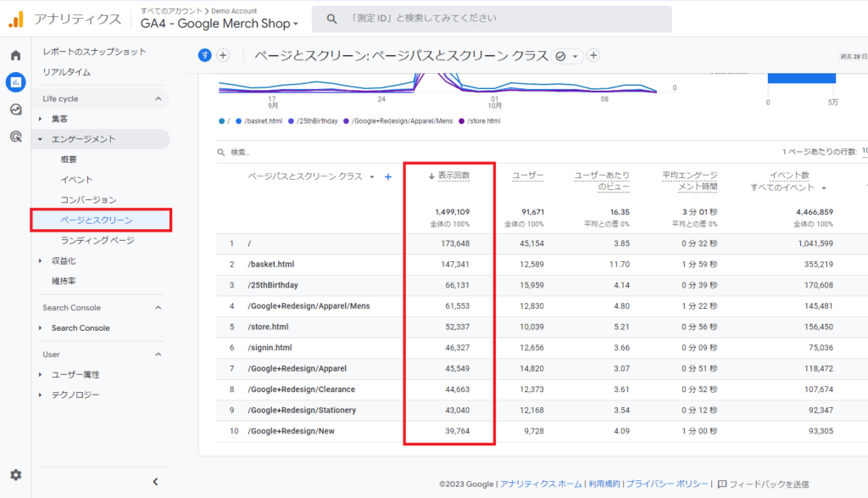Screen dimensions: 868x498
Task: Open イベント report in sidebar
Action: (x=76, y=180)
